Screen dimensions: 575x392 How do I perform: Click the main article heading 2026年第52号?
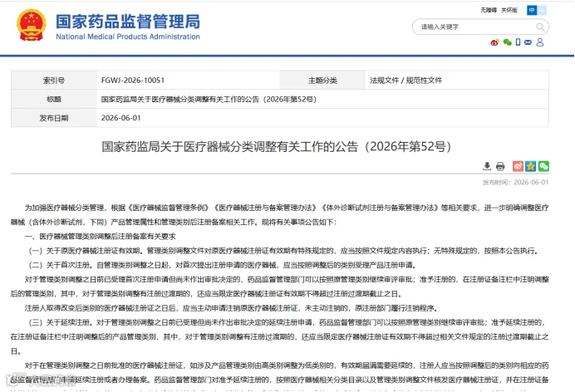(x=276, y=146)
